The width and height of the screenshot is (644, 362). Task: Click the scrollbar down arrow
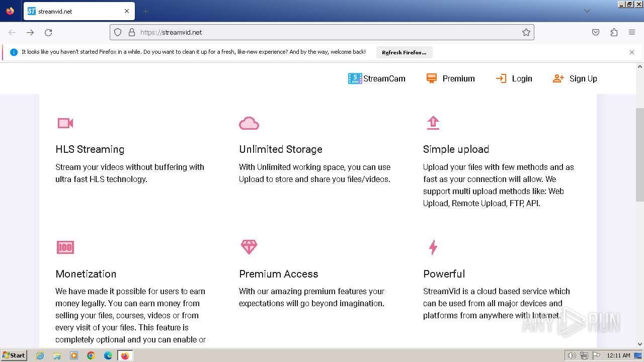click(640, 344)
